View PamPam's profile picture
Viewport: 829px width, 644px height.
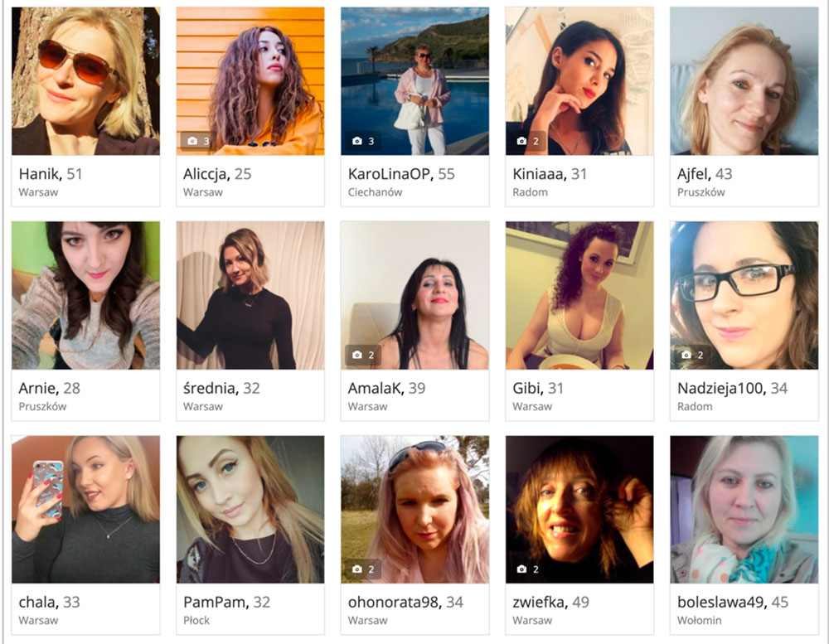point(250,509)
